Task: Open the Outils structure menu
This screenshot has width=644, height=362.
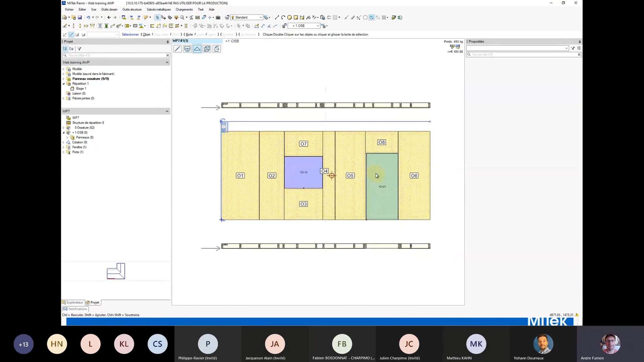Action: tap(132, 9)
